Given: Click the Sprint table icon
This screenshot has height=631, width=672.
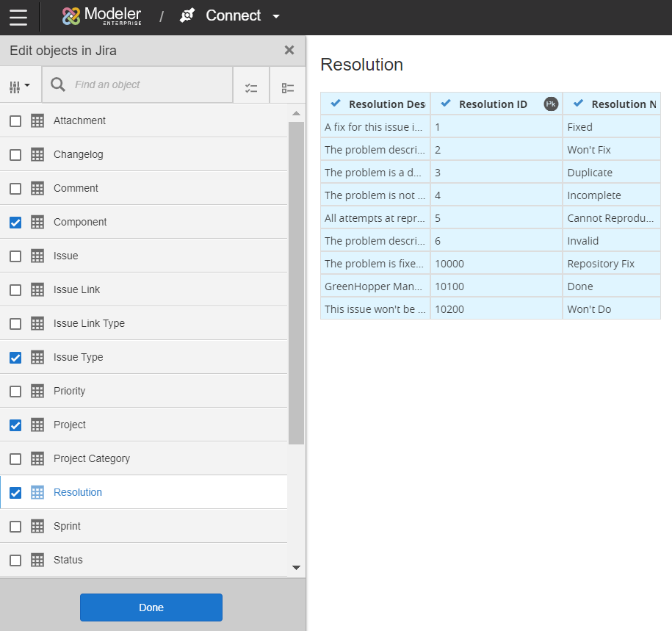Looking at the screenshot, I should pos(37,527).
